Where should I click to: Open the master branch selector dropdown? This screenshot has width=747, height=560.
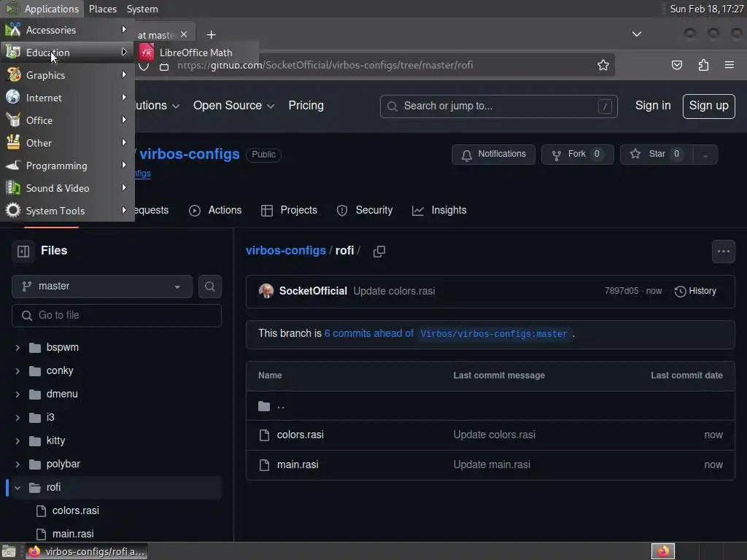click(102, 286)
